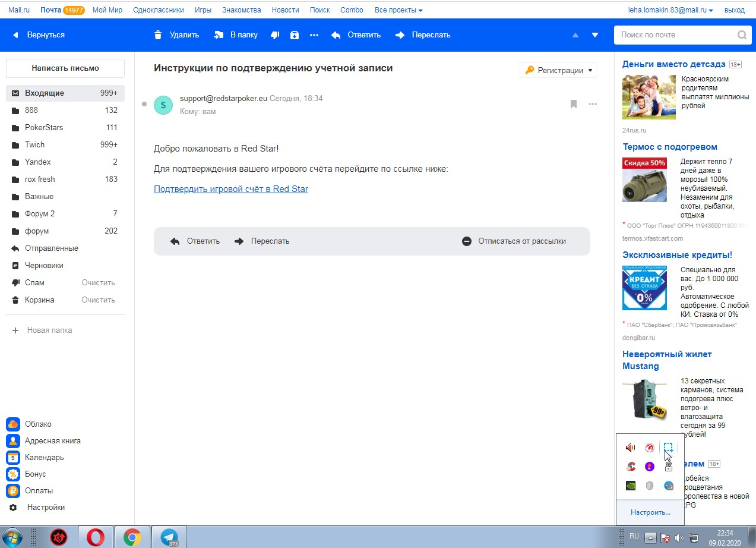Viewport: 756px width, 548px height.
Task: Go to the next message with down arrow
Action: [595, 35]
